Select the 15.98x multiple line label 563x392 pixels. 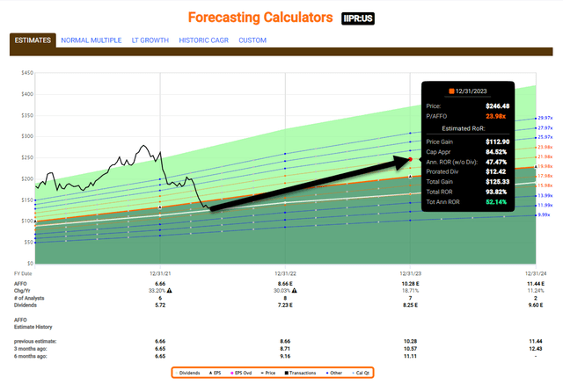pos(545,185)
